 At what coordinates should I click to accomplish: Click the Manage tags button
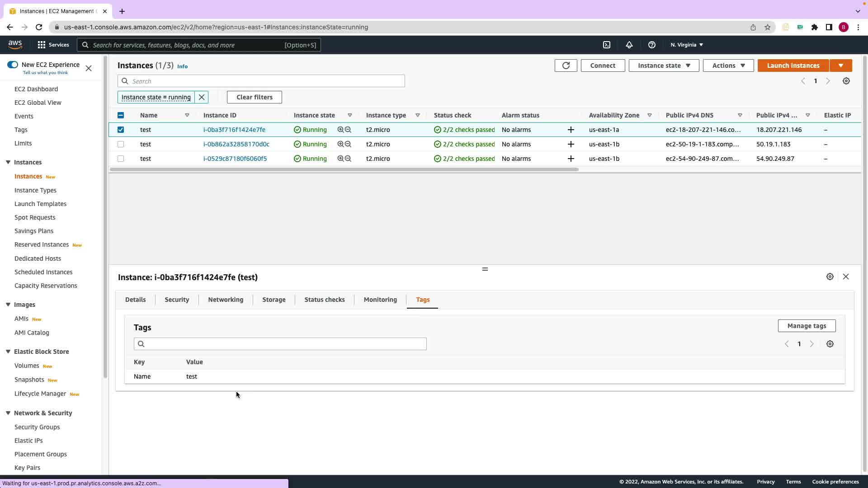(x=806, y=326)
